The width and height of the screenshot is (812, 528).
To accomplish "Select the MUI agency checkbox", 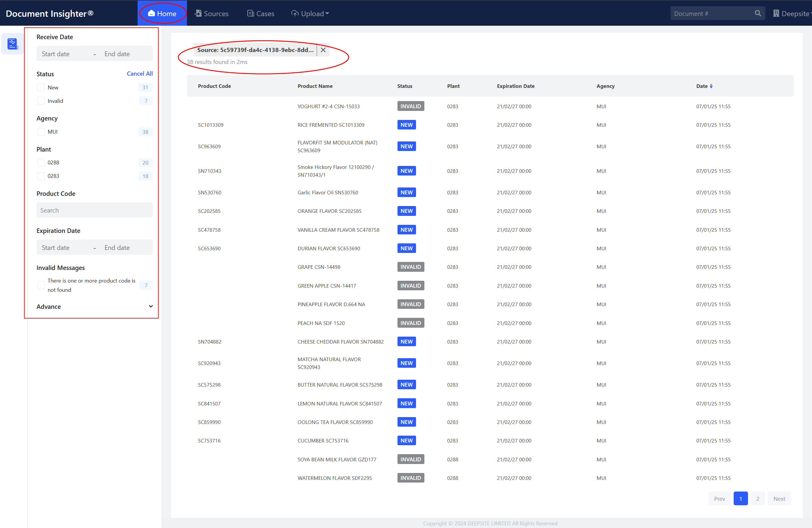I will (x=41, y=132).
